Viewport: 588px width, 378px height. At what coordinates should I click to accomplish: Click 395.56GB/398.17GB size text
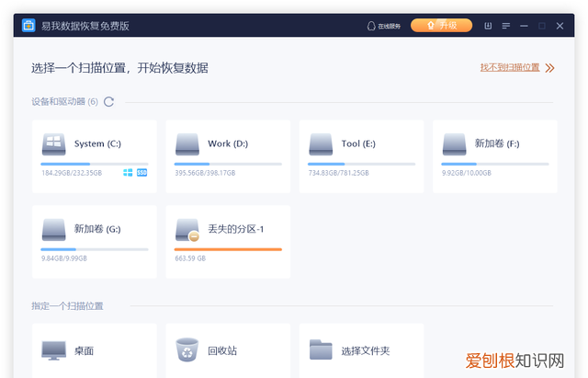205,173
